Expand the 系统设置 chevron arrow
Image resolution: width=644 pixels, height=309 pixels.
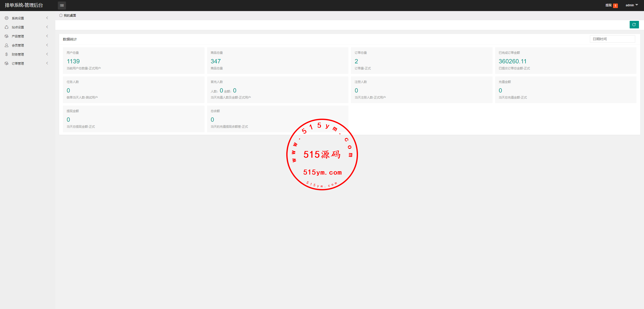(x=47, y=18)
